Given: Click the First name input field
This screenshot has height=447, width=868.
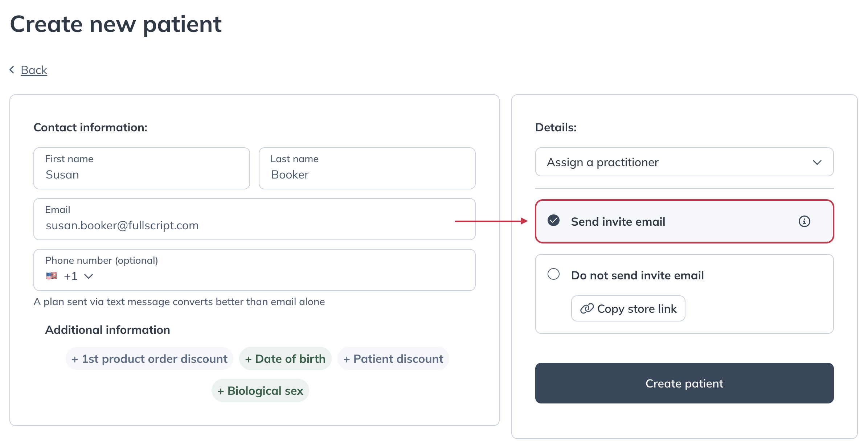Looking at the screenshot, I should point(142,168).
